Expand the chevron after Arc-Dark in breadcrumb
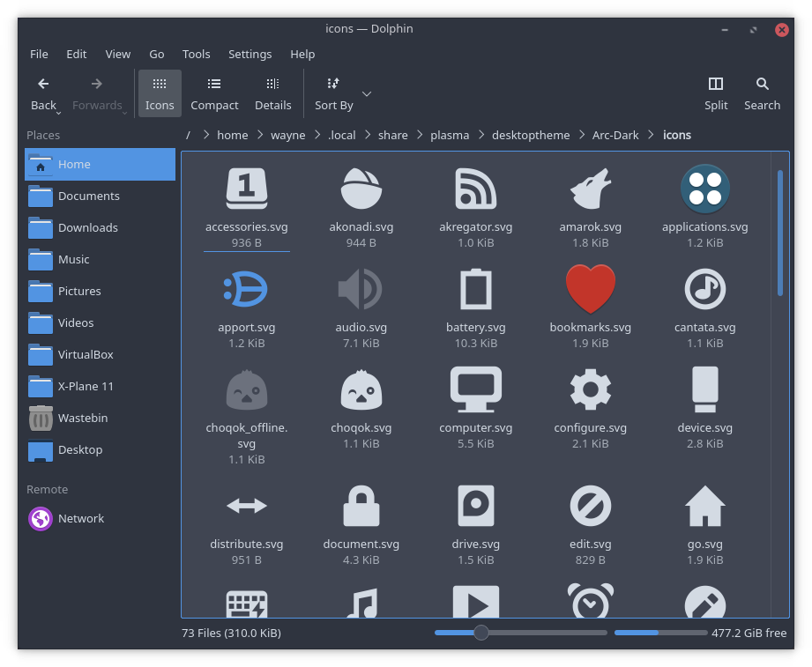Viewport: 812px width, 667px height. tap(651, 135)
